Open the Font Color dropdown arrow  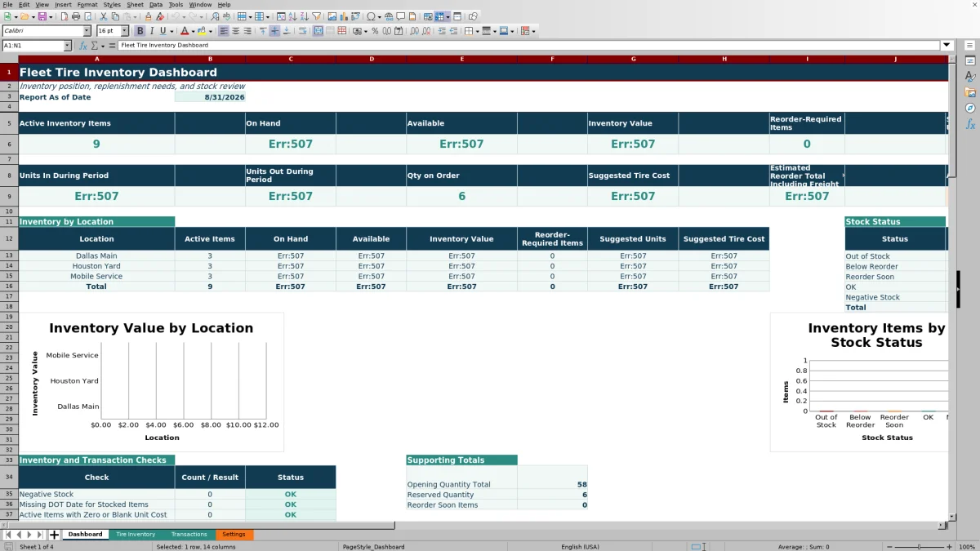point(194,31)
